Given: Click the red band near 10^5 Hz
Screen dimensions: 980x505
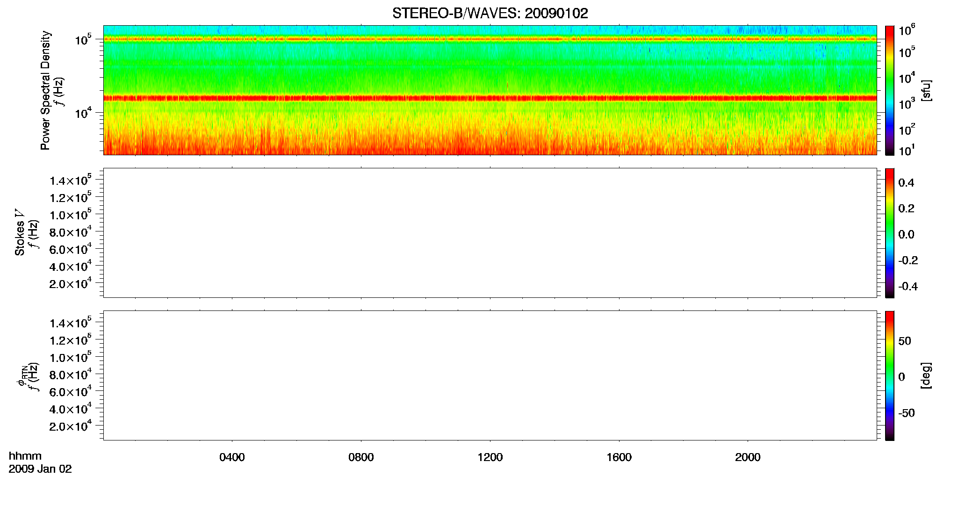Looking at the screenshot, I should [490, 39].
